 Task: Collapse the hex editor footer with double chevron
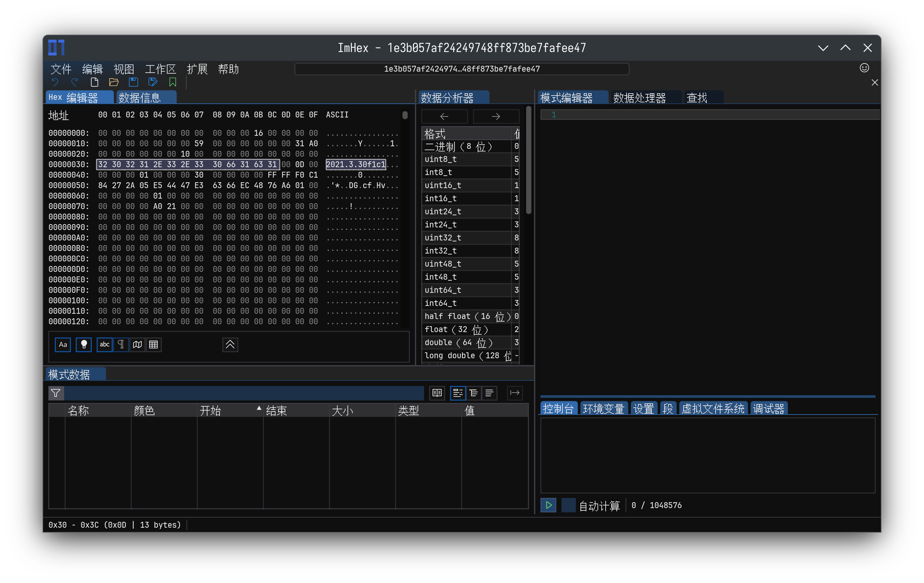tap(230, 344)
